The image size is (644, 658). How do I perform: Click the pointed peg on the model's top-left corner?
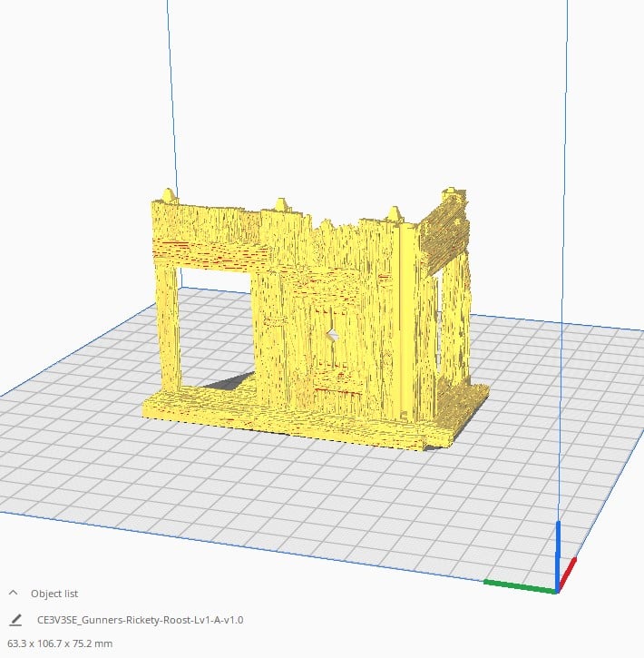(169, 195)
